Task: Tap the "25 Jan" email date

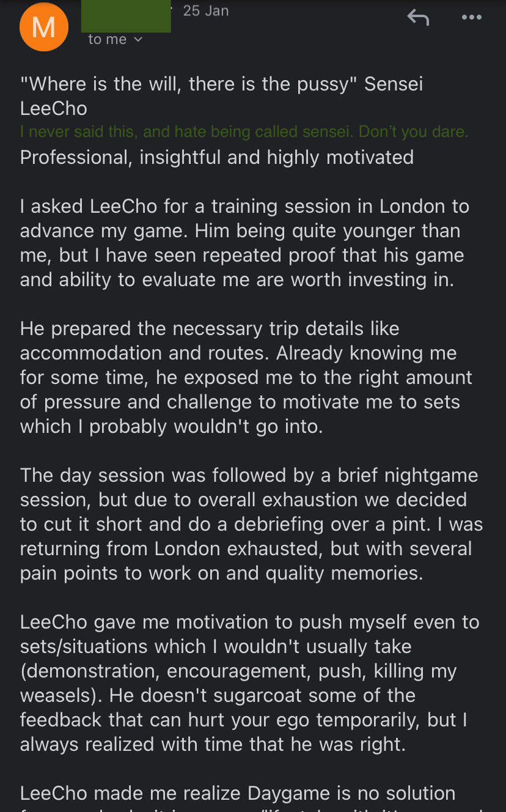Action: [205, 11]
